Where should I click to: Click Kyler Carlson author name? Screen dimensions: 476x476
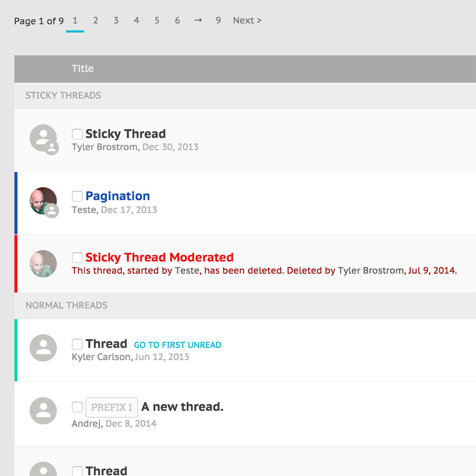click(x=101, y=357)
